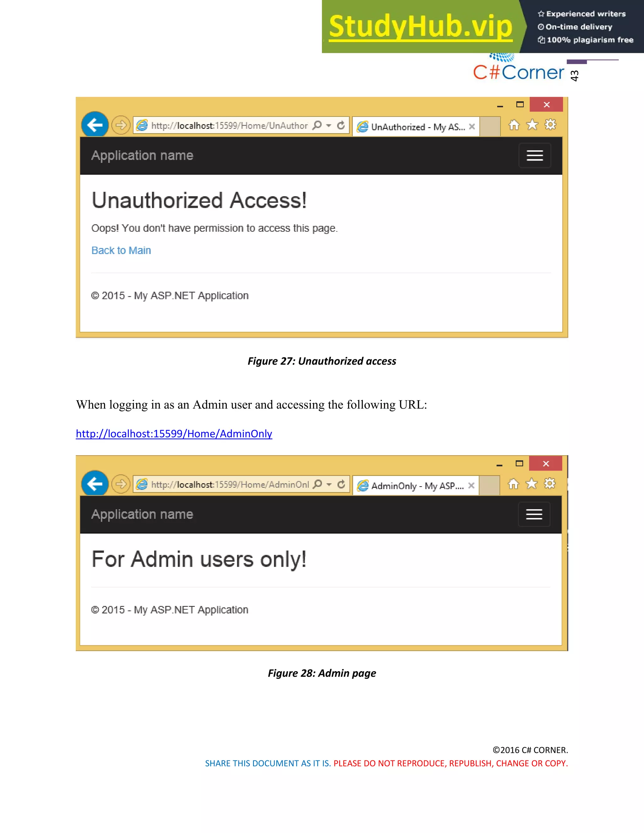Viewport: 644px width, 833px height.
Task: Click the forward arrow in UnAuthorized browser
Action: coord(121,125)
